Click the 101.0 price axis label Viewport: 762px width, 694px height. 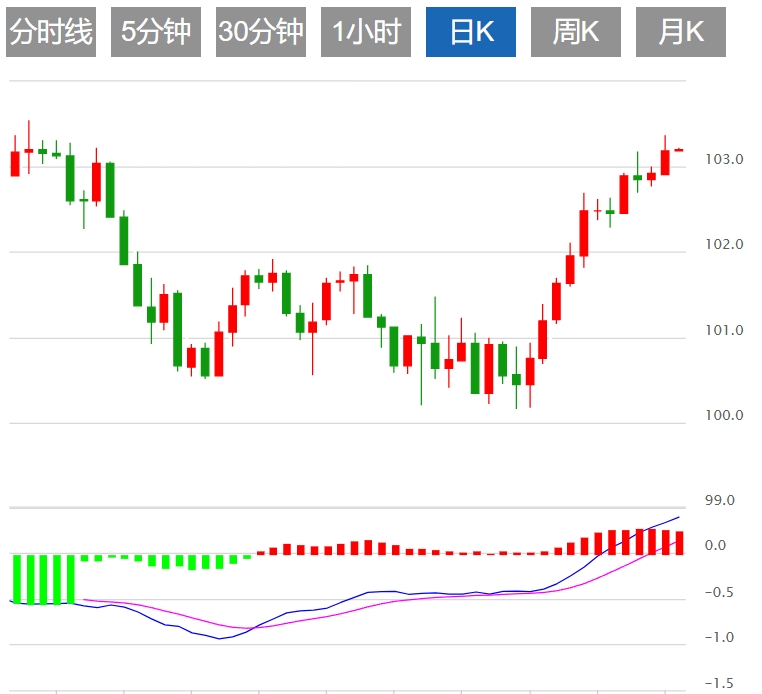(x=723, y=331)
